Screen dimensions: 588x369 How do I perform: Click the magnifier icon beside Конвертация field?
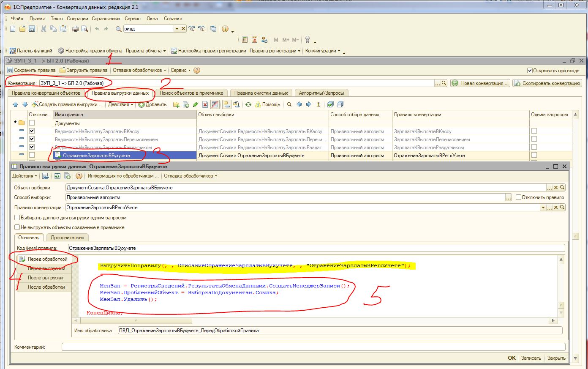tap(444, 83)
